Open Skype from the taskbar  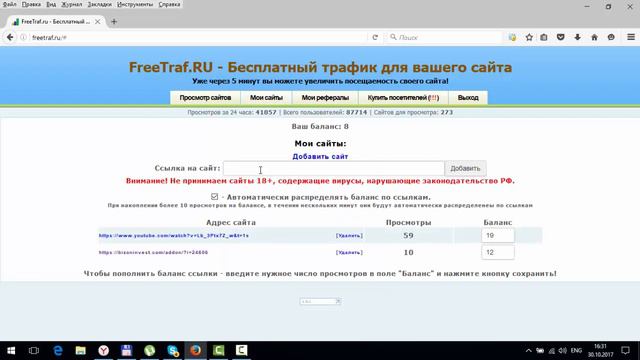click(173, 350)
